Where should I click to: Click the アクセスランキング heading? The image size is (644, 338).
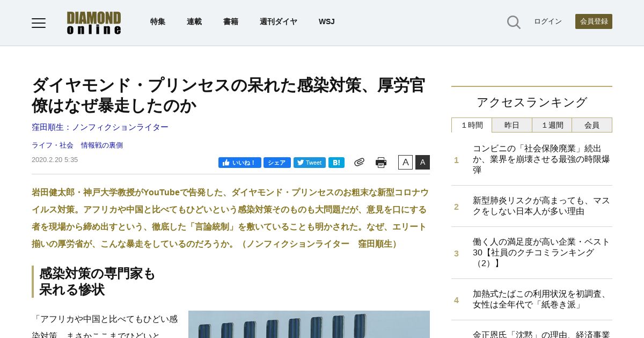point(532,102)
